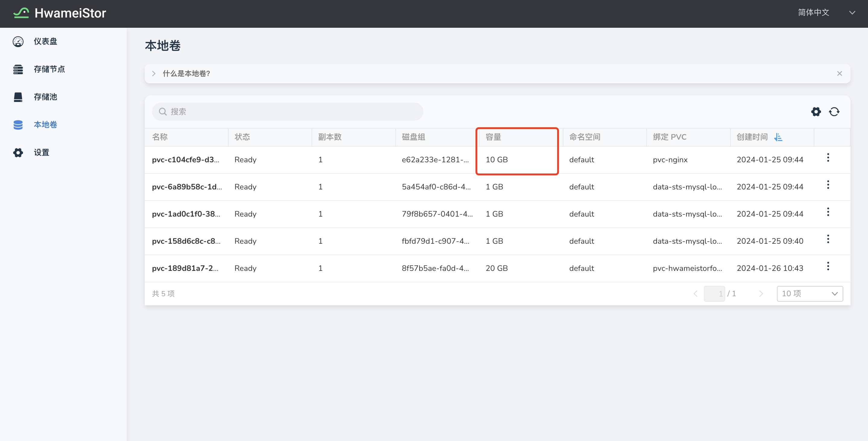This screenshot has height=441, width=868.
Task: Refresh the local volumes table
Action: (x=834, y=112)
